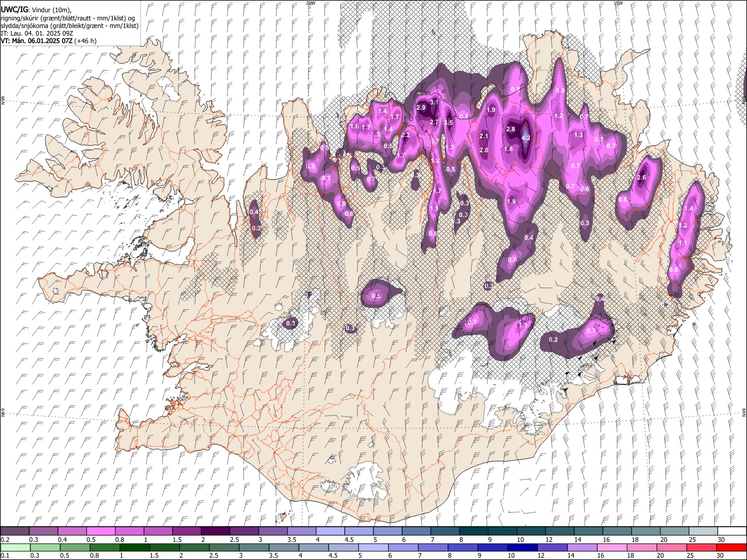Click the '2.0' precipitation value on the map
747x560 pixels.
coord(483,150)
